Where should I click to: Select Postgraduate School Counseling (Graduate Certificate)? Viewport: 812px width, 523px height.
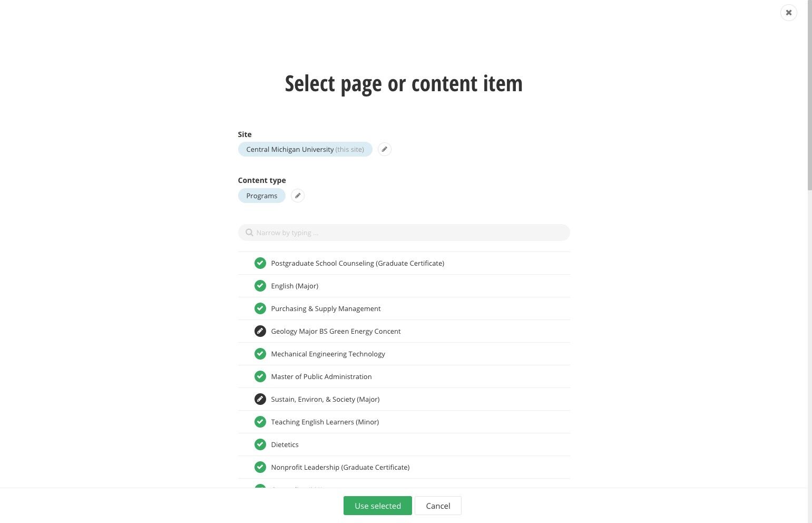click(404, 263)
